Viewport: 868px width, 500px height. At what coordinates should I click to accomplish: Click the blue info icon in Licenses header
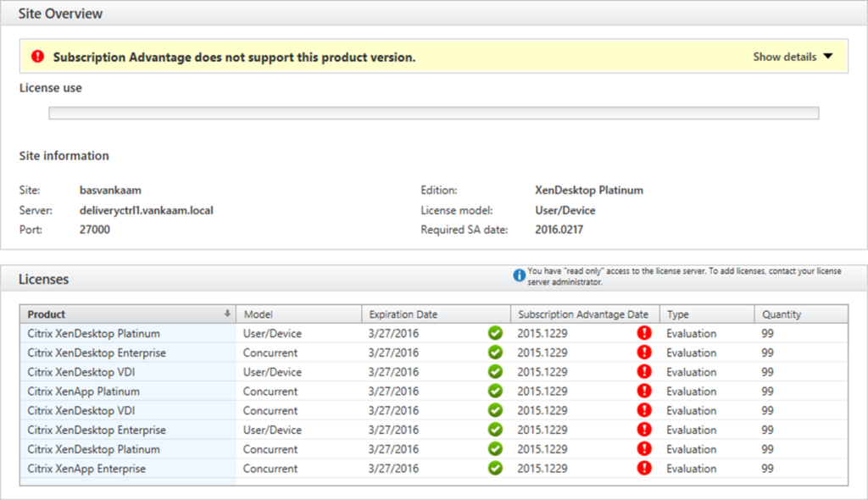click(x=519, y=275)
